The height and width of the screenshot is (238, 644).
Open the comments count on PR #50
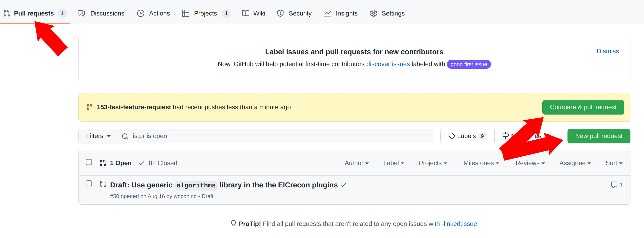(616, 184)
